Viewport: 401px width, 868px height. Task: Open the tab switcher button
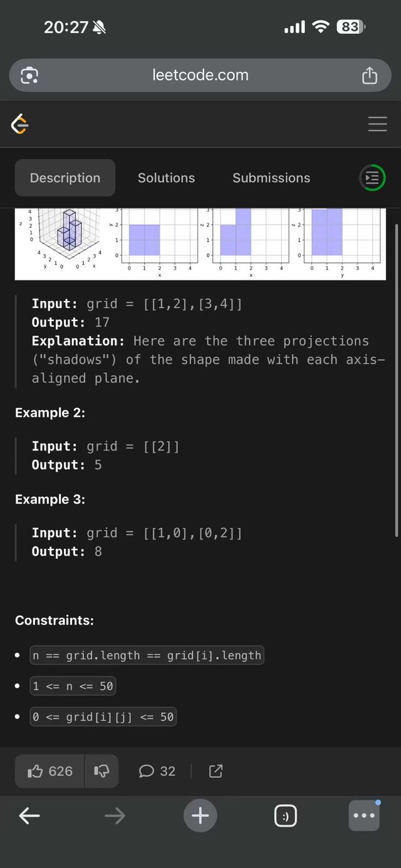(285, 816)
